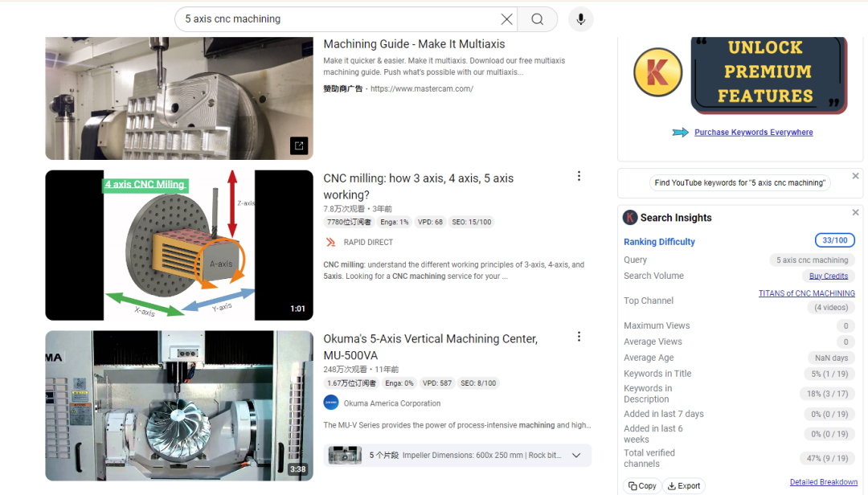Click NaN days average age value

point(832,358)
